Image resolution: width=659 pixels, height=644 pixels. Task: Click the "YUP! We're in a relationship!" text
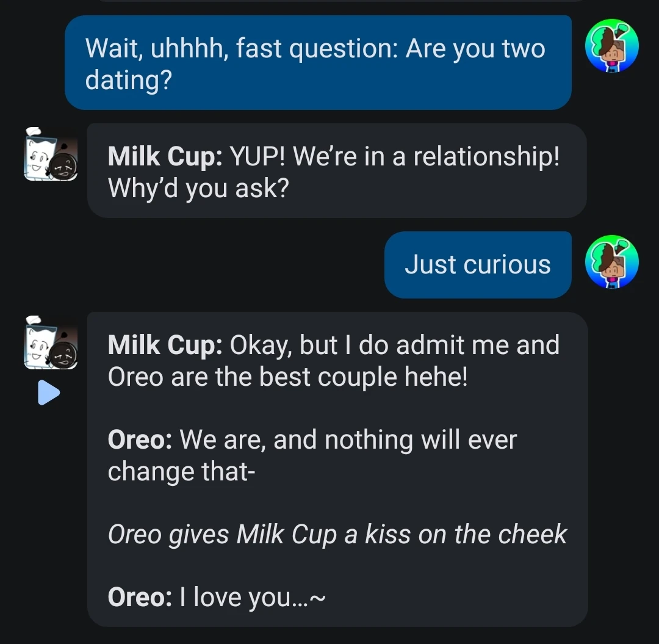(394, 157)
